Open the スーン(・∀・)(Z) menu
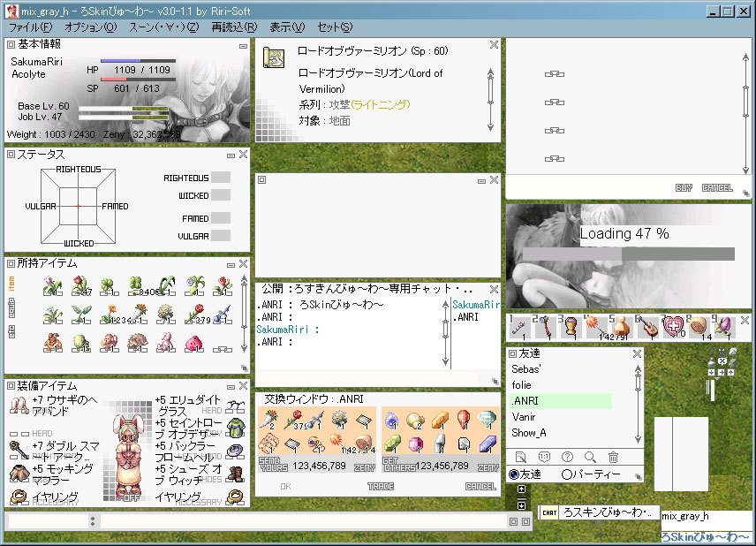756x546 pixels. (164, 27)
